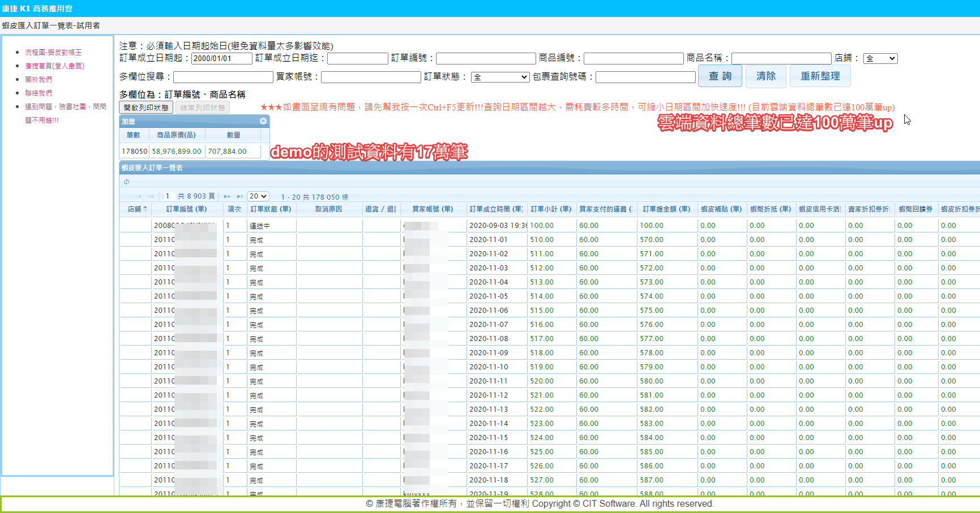
Task: Go to next page of results
Action: [227, 196]
